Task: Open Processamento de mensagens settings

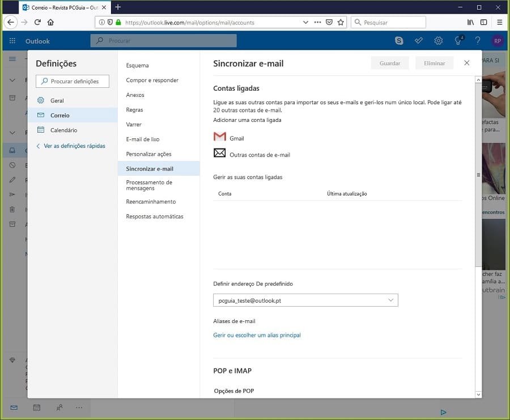Action: [x=149, y=185]
